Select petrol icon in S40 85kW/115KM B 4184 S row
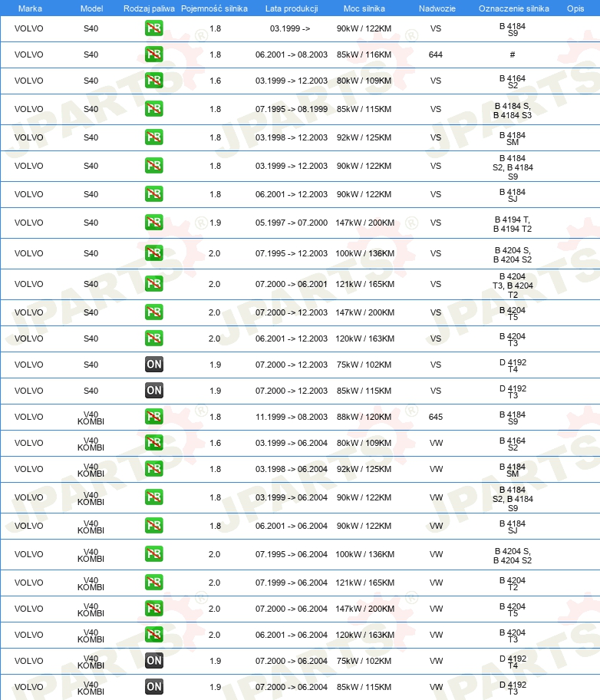The height and width of the screenshot is (700, 600). [x=154, y=109]
